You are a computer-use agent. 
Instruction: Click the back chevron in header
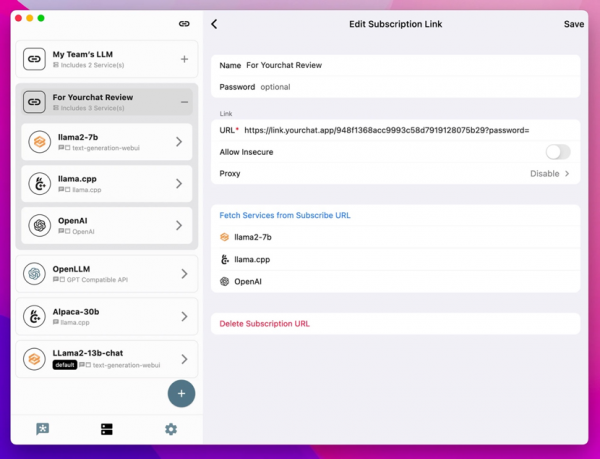point(214,24)
